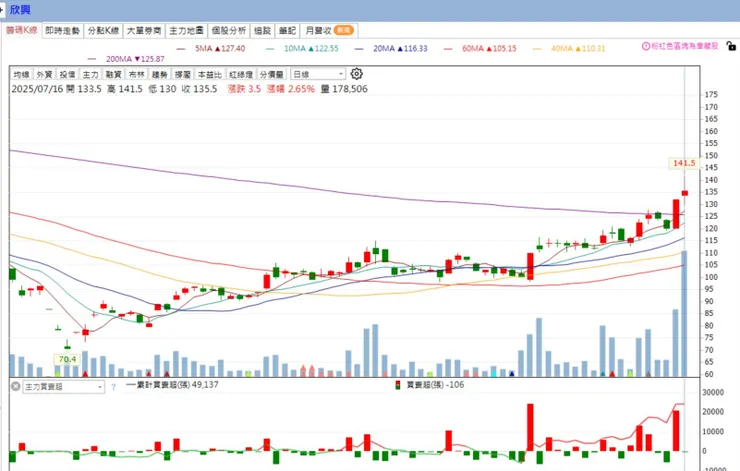The width and height of the screenshot is (740, 471).
Task: Click the 累計買賣超(張) 49,137 legend
Action: [x=172, y=385]
